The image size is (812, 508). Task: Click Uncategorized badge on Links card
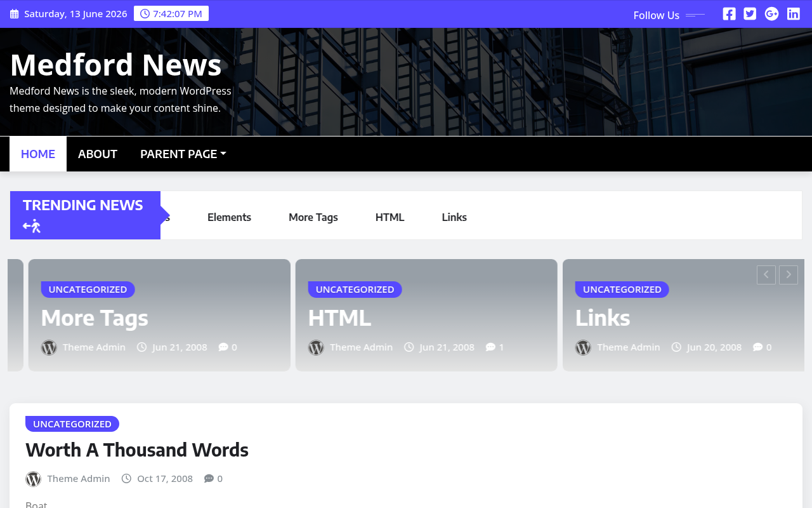coord(622,290)
